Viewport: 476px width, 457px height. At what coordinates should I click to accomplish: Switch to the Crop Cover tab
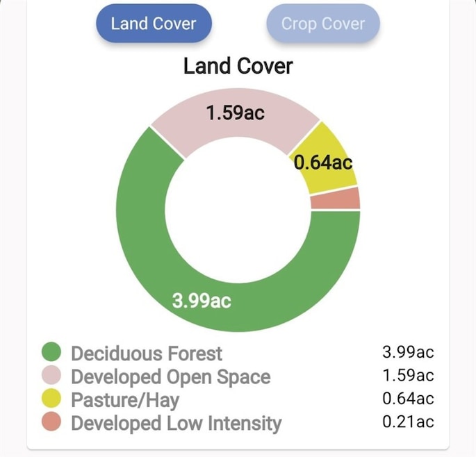(x=323, y=24)
